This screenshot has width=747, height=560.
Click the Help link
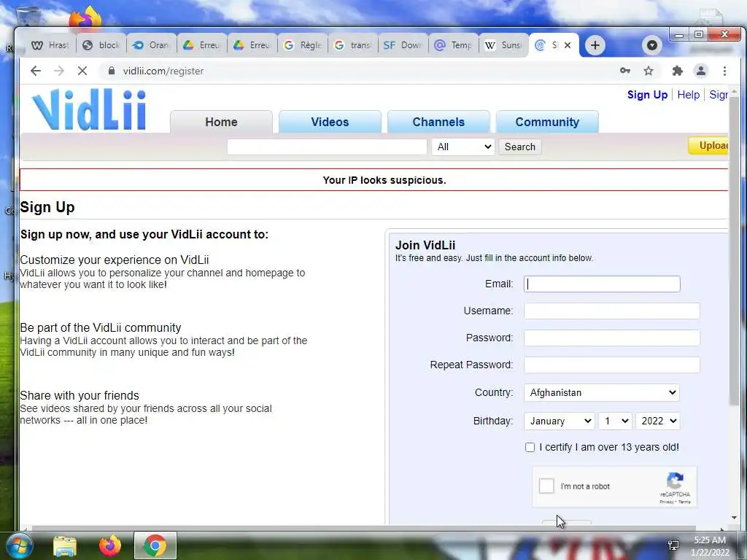[688, 95]
